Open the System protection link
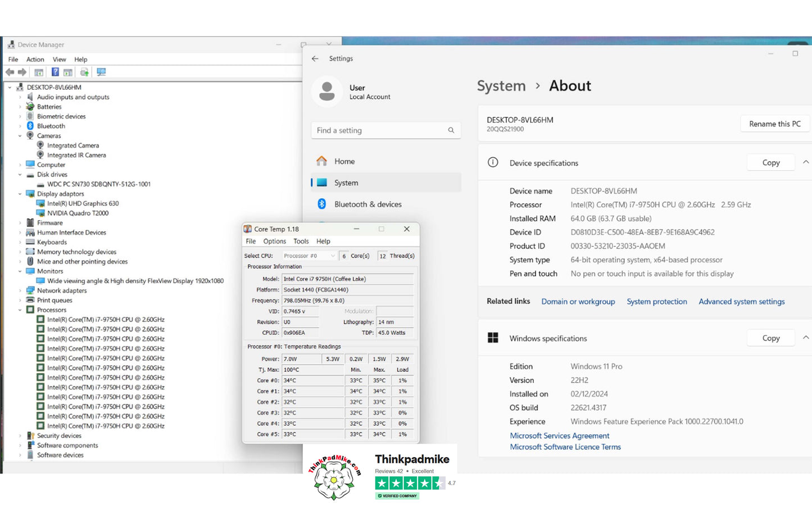Viewport: 812px width, 510px height. click(x=657, y=302)
